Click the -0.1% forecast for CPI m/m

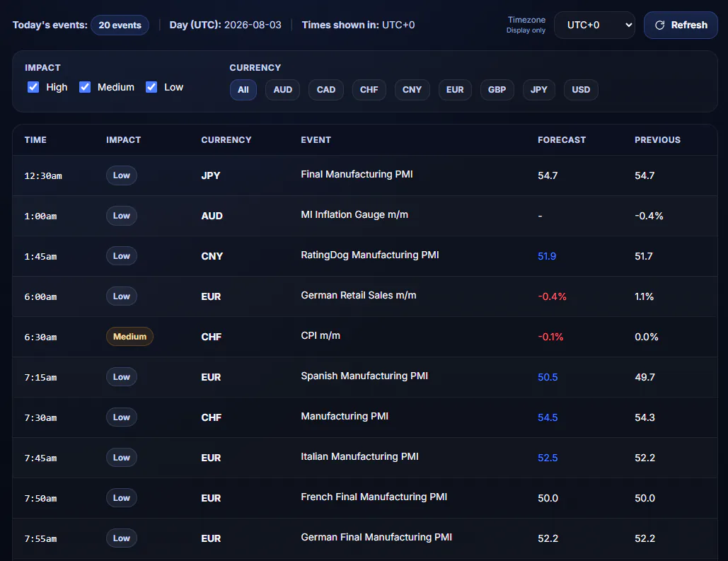tap(550, 337)
